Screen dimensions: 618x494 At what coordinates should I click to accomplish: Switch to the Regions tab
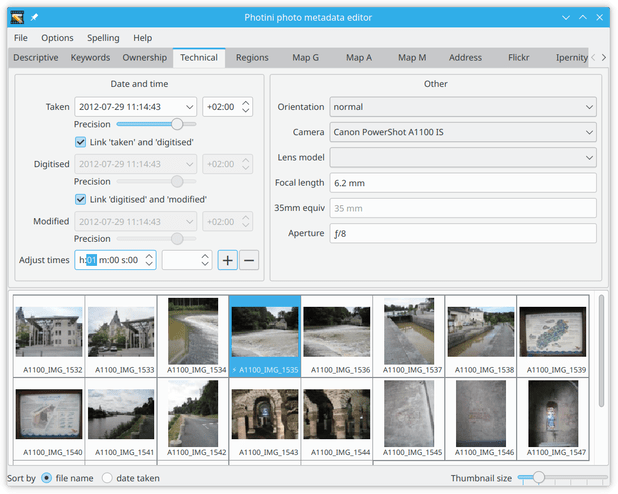point(252,58)
